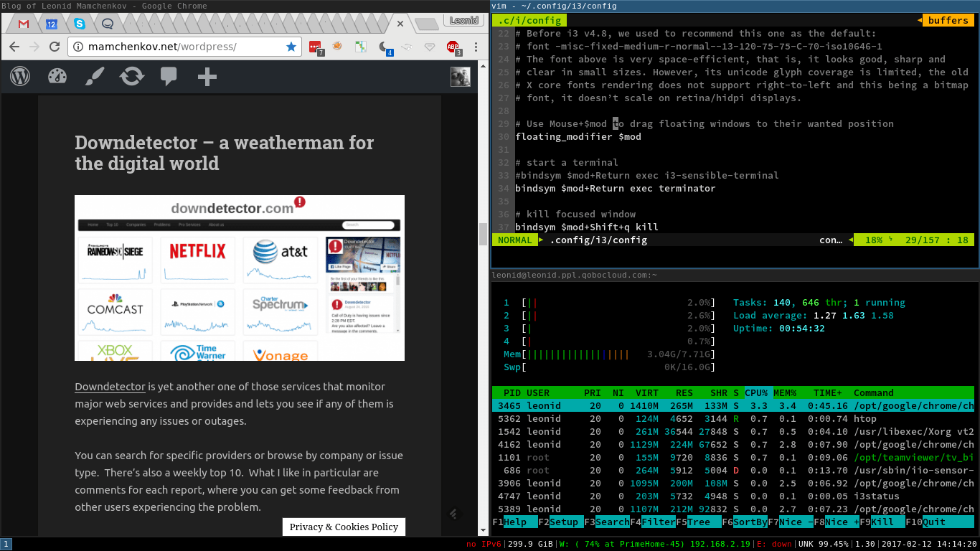Select the htop process row PID 5362

click(733, 418)
